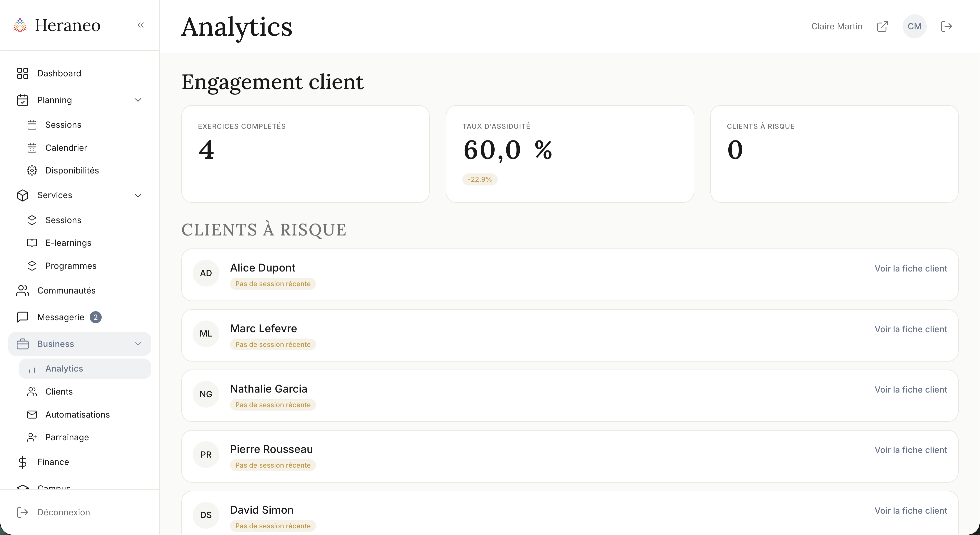980x535 pixels.
Task: Click the -22,9% change badge
Action: (x=479, y=179)
